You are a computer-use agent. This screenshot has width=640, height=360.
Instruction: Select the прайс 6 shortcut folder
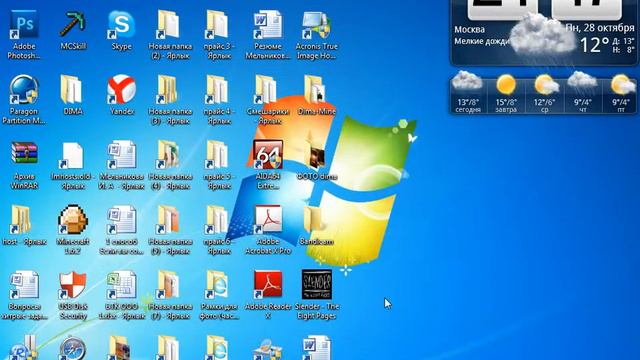click(x=219, y=230)
